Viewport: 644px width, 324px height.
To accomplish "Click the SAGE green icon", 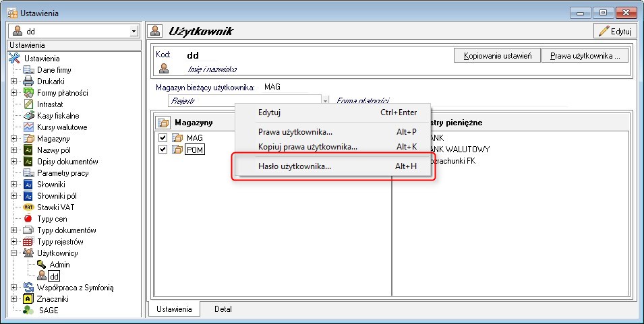I will pyautogui.click(x=28, y=311).
